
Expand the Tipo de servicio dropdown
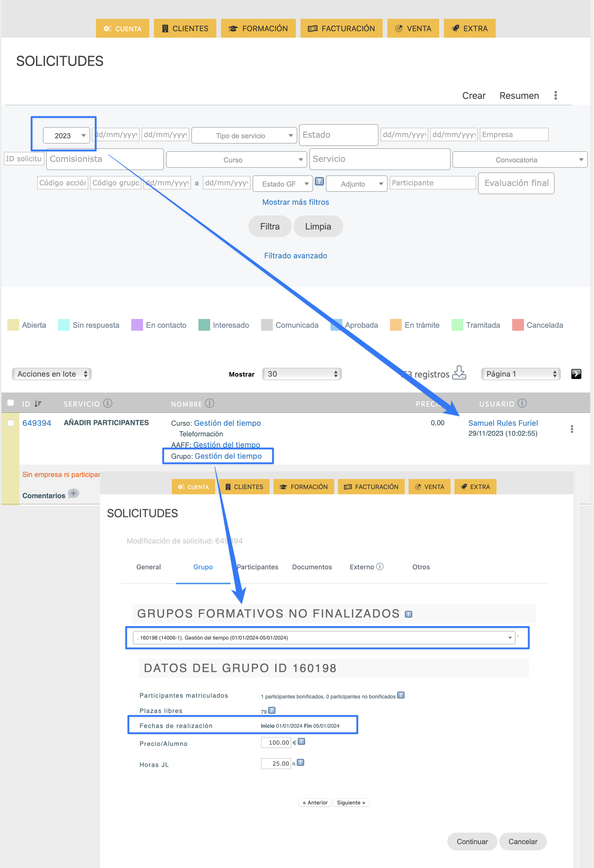pos(244,136)
